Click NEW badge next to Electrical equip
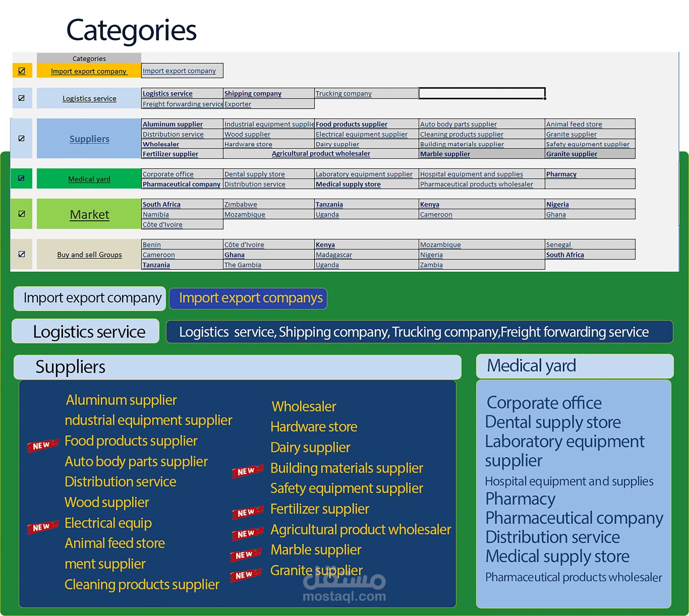689x616 pixels. [x=43, y=527]
